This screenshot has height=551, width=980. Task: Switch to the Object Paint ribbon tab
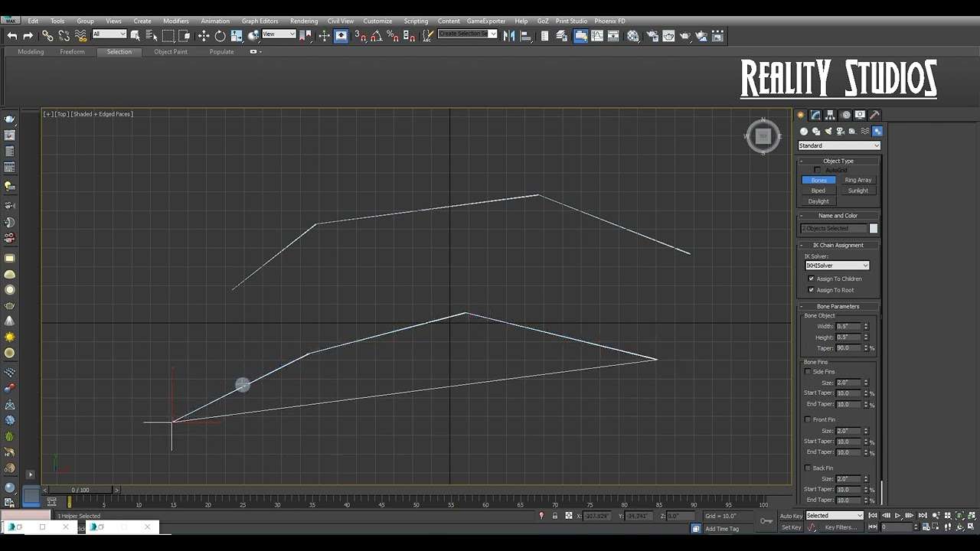pos(171,52)
